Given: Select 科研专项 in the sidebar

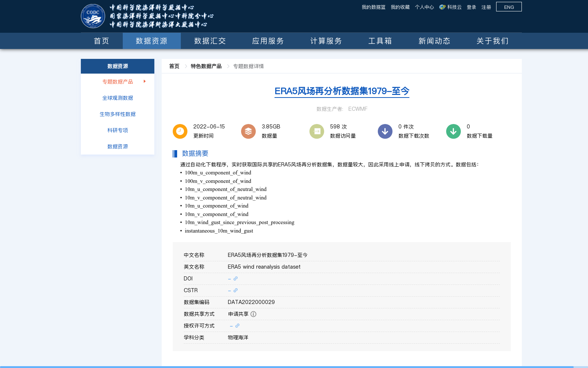Looking at the screenshot, I should pyautogui.click(x=118, y=130).
